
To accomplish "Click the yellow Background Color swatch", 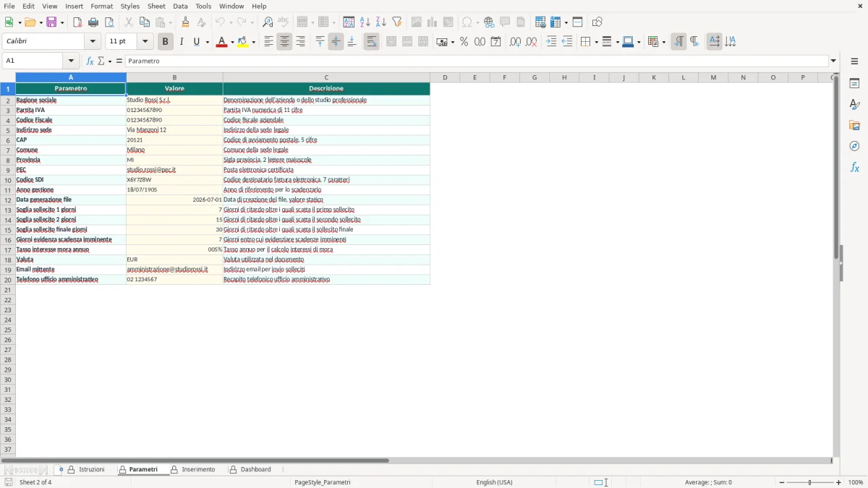I will 243,42.
